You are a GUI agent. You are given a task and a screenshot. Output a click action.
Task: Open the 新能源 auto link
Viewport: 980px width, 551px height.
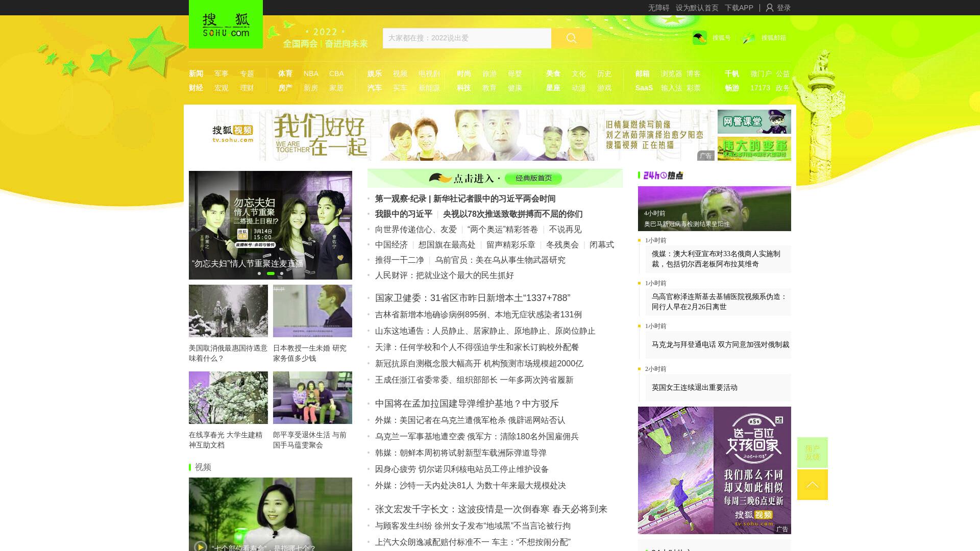click(429, 88)
